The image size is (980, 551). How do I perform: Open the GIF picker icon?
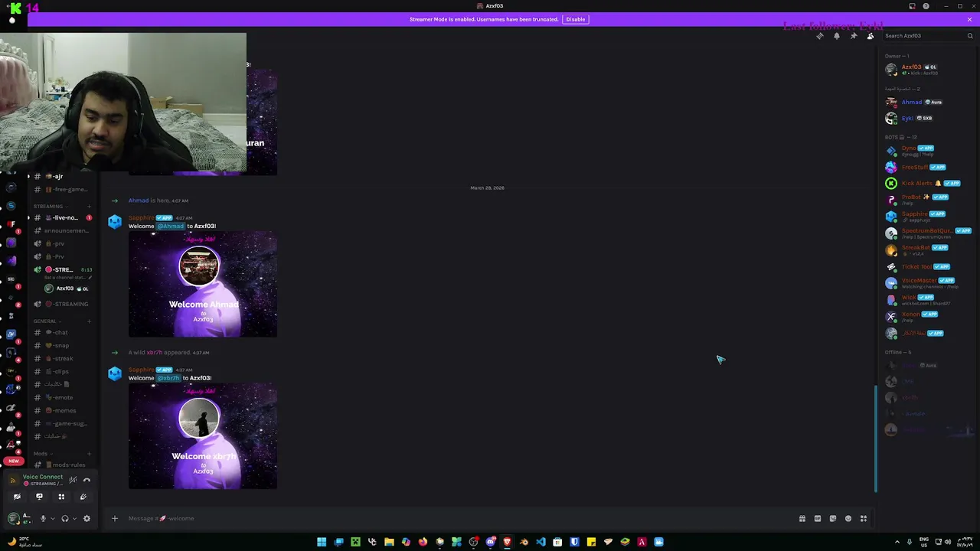[x=818, y=519]
